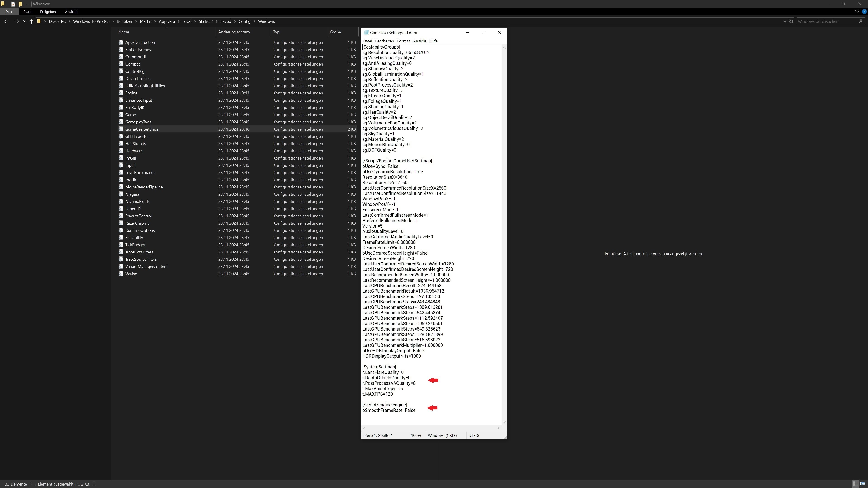868x488 pixels.
Task: Select the RazerChroma file icon
Action: (121, 223)
